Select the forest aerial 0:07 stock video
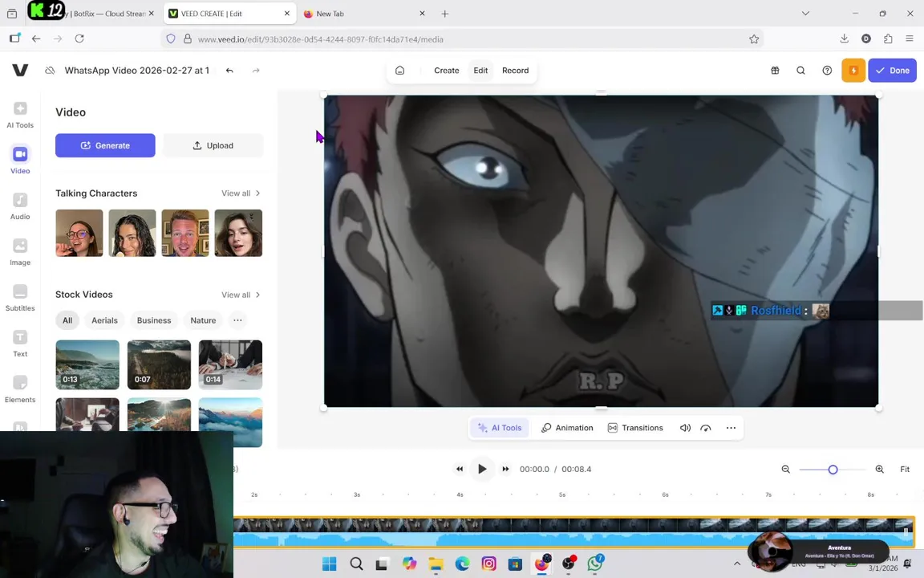This screenshot has height=578, width=924. pos(159,364)
